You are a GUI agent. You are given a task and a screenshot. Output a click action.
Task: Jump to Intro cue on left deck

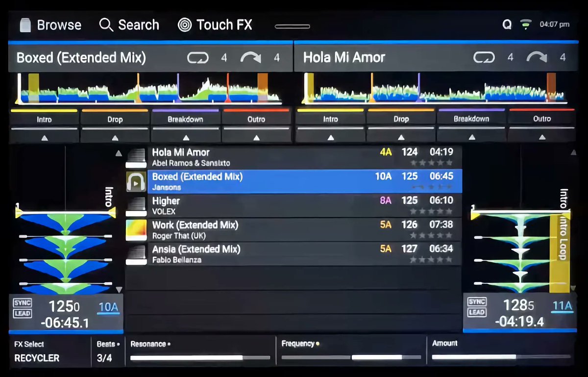(x=44, y=119)
